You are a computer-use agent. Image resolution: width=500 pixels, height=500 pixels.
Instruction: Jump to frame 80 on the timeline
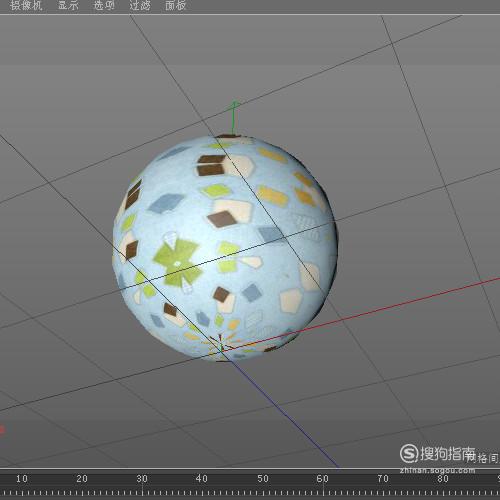tap(443, 479)
